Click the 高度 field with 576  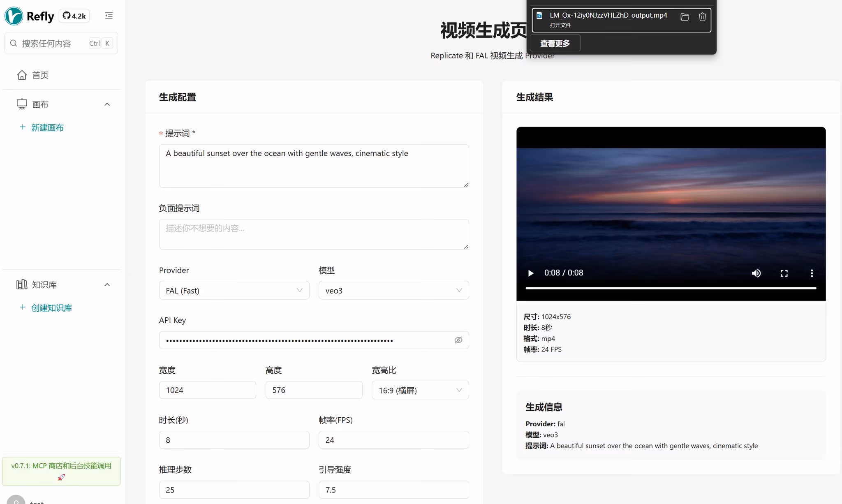pos(314,390)
